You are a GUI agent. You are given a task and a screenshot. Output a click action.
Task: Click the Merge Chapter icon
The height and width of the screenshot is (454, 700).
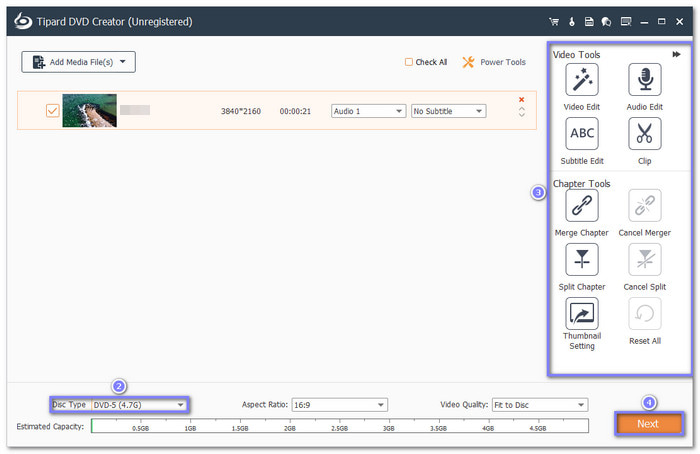coord(582,205)
